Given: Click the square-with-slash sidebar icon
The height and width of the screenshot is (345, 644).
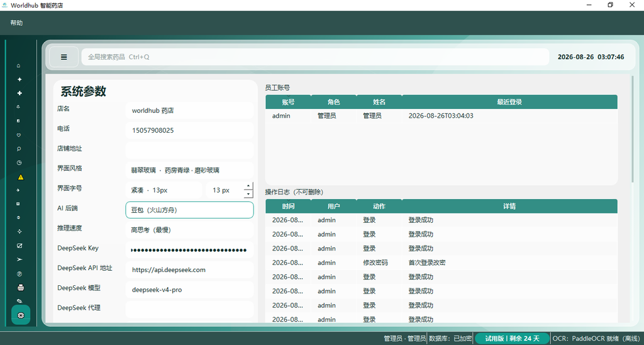Looking at the screenshot, I should pyautogui.click(x=19, y=246).
